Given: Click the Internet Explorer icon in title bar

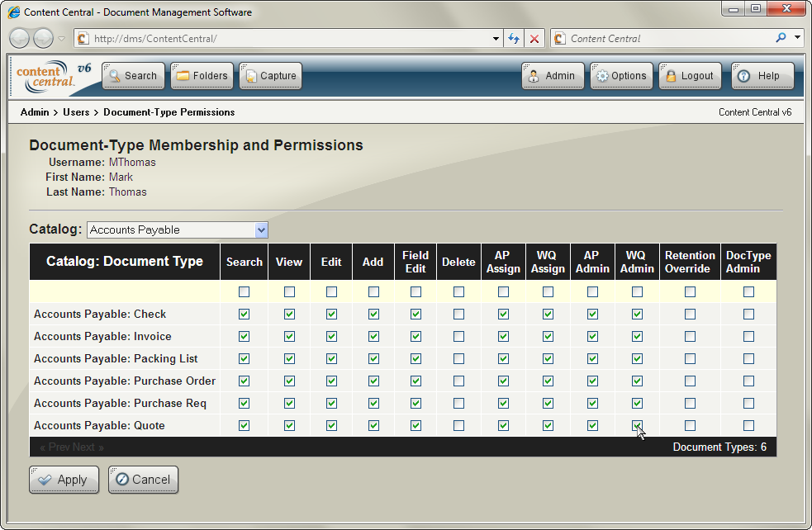Looking at the screenshot, I should [x=13, y=12].
